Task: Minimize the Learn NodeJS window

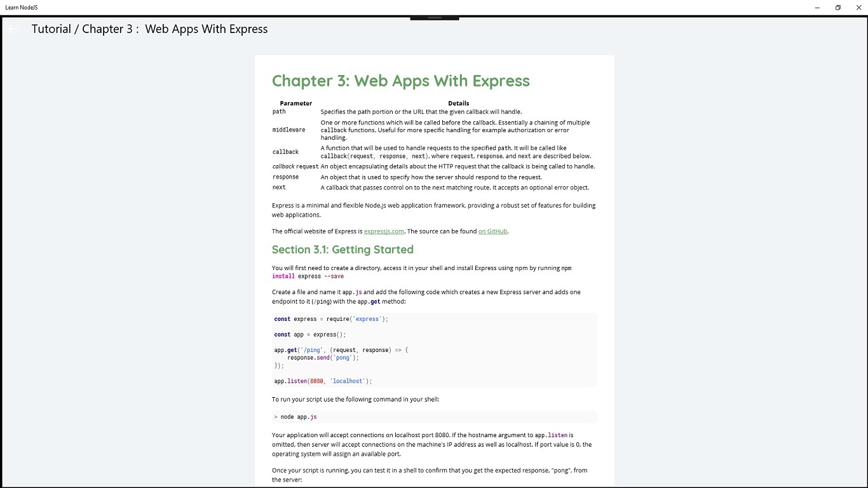Action: (x=817, y=8)
